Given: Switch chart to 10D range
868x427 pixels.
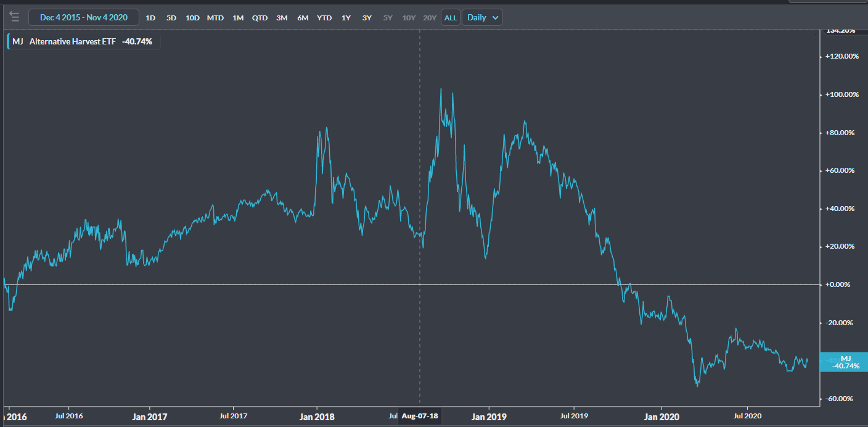Looking at the screenshot, I should [192, 18].
